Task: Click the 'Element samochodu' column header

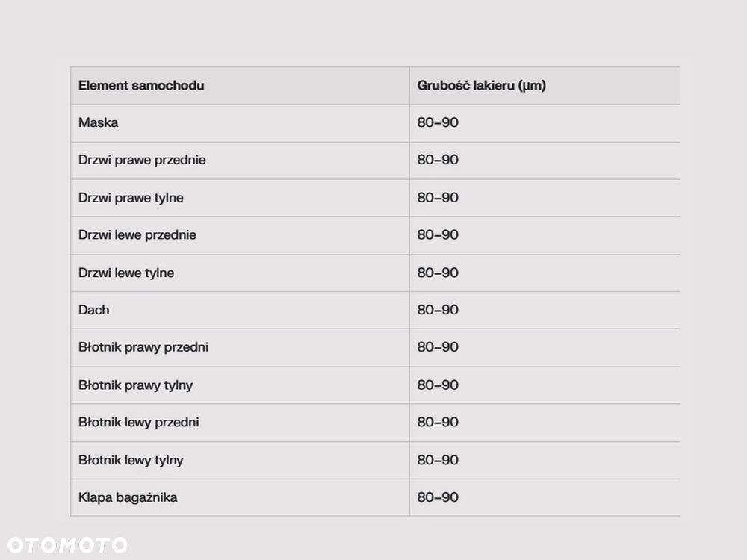Action: [x=141, y=85]
